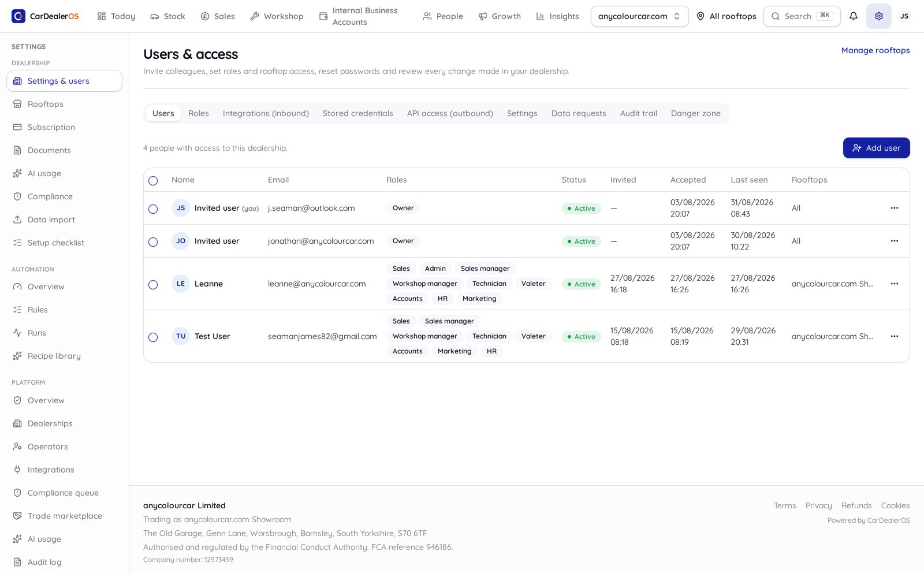This screenshot has height=573, width=924.
Task: Open Insights in top navigation
Action: [x=557, y=16]
